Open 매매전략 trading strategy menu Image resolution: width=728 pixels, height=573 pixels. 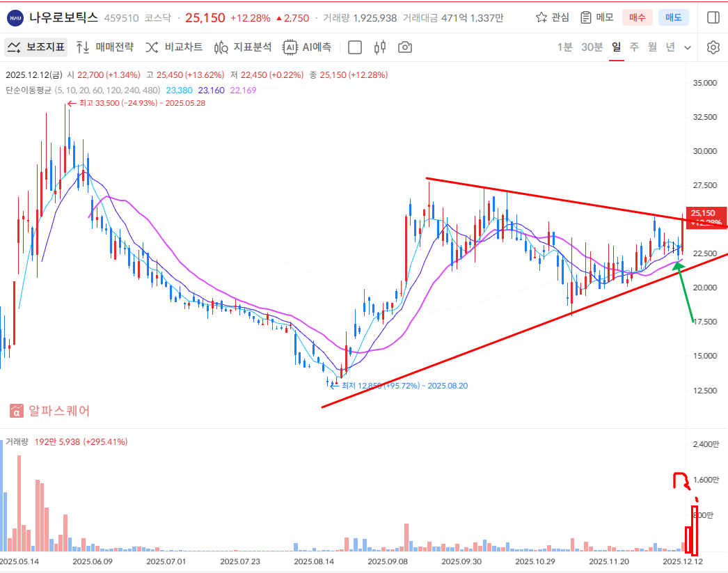104,47
